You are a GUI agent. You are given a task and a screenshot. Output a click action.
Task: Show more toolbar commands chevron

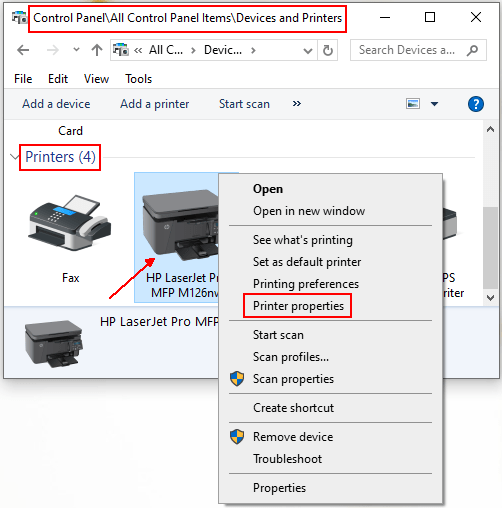tap(297, 104)
